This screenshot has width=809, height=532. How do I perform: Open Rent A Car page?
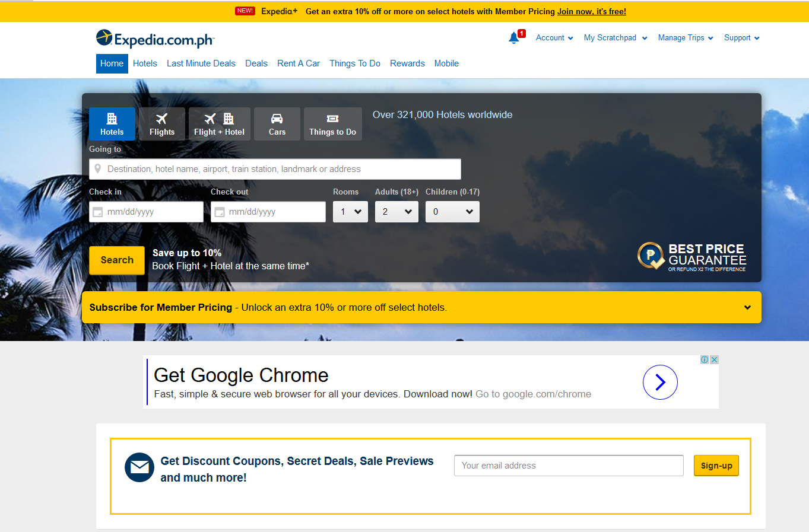click(x=299, y=63)
